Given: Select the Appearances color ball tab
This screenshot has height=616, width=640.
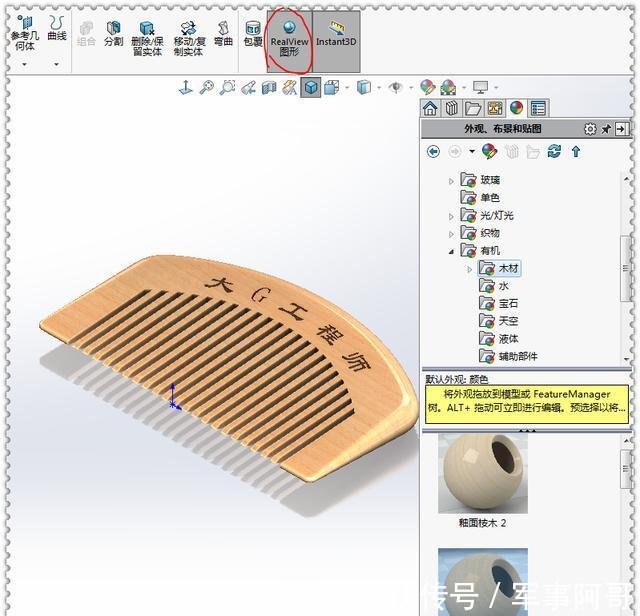Looking at the screenshot, I should coord(517,108).
